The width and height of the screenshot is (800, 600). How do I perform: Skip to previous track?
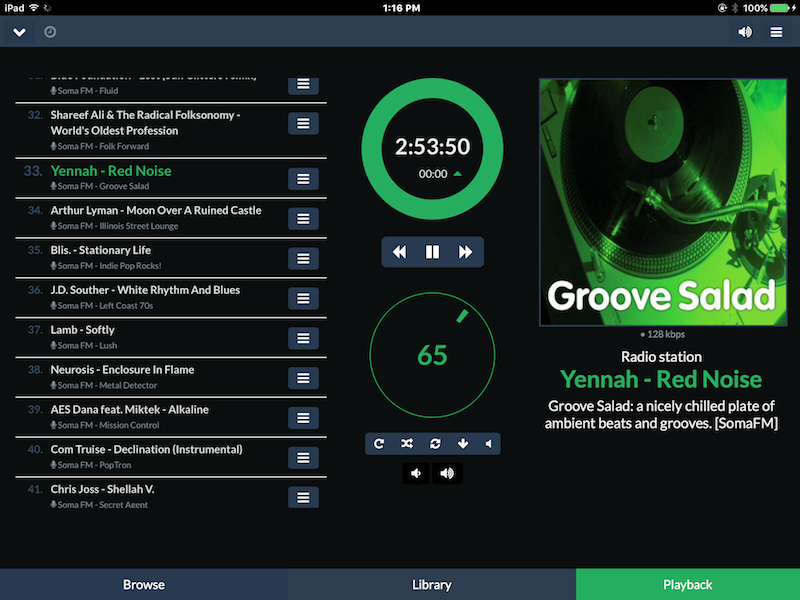click(x=399, y=252)
